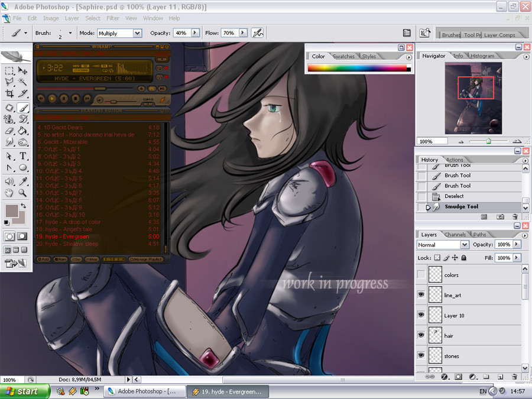Viewport: 532px width, 399px height.
Task: Show the colors layer
Action: 421,274
